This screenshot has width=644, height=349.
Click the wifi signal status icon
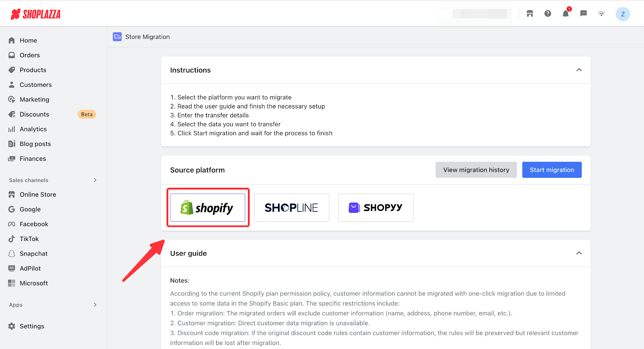click(x=601, y=14)
